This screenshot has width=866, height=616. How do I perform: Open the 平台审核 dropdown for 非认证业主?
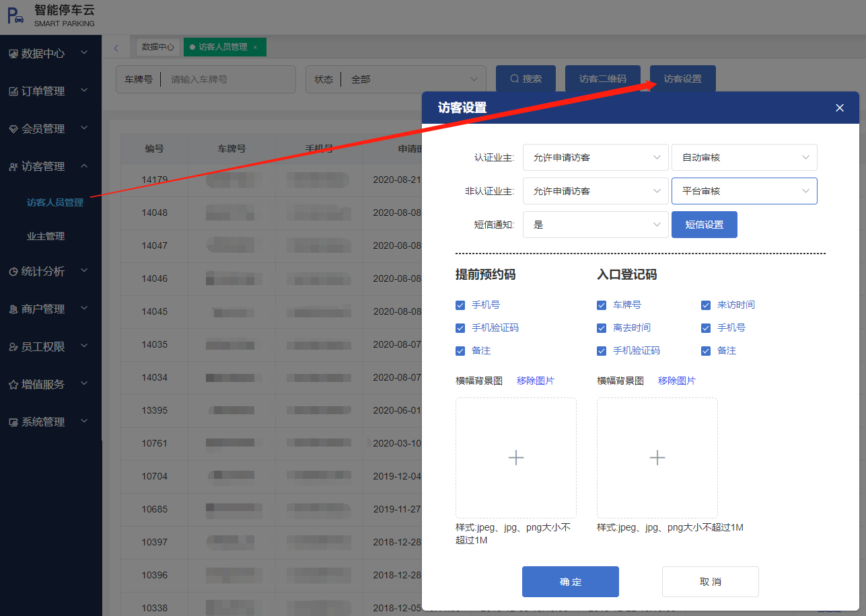click(744, 191)
